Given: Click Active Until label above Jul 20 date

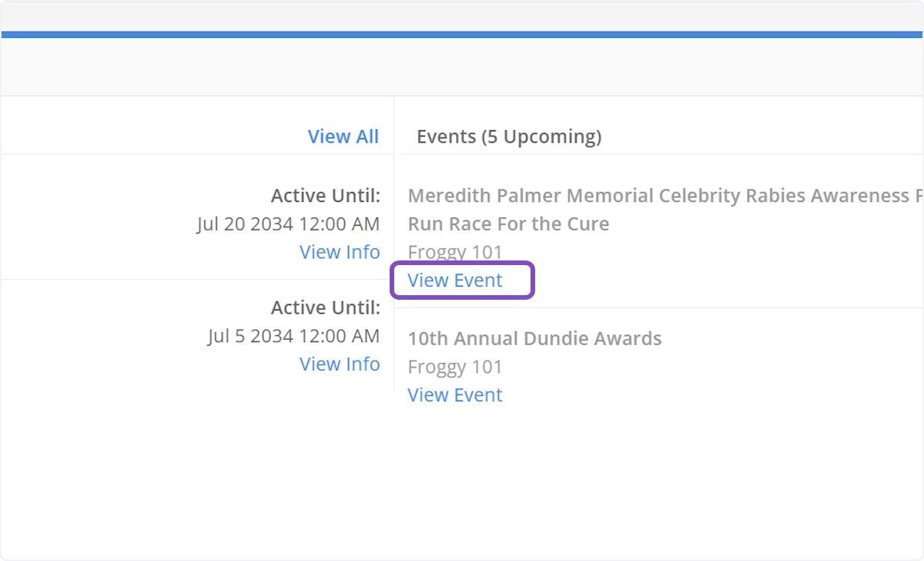Looking at the screenshot, I should 326,196.
